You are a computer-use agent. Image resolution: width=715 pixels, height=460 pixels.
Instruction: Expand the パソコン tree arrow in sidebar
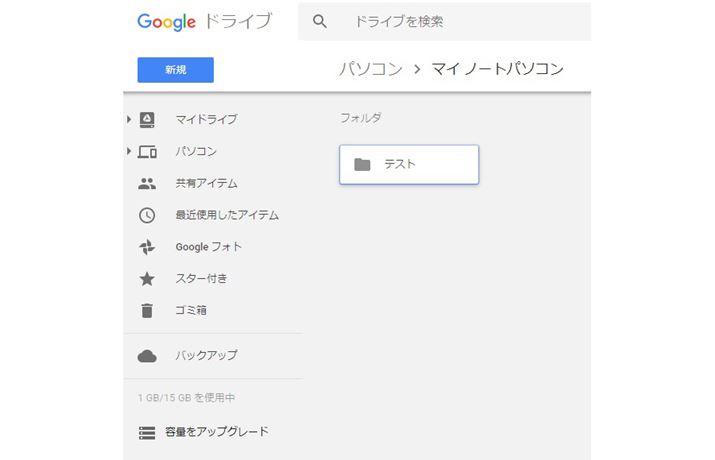coord(129,152)
